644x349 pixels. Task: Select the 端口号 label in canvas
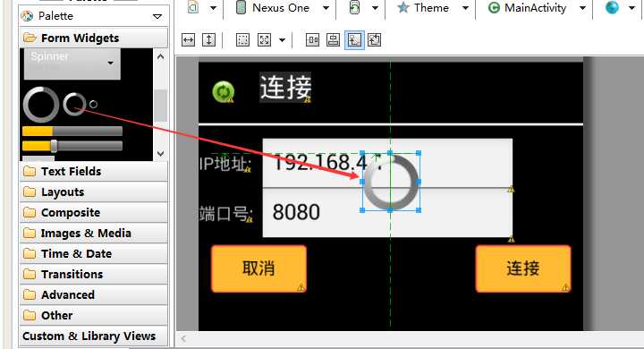click(x=226, y=214)
